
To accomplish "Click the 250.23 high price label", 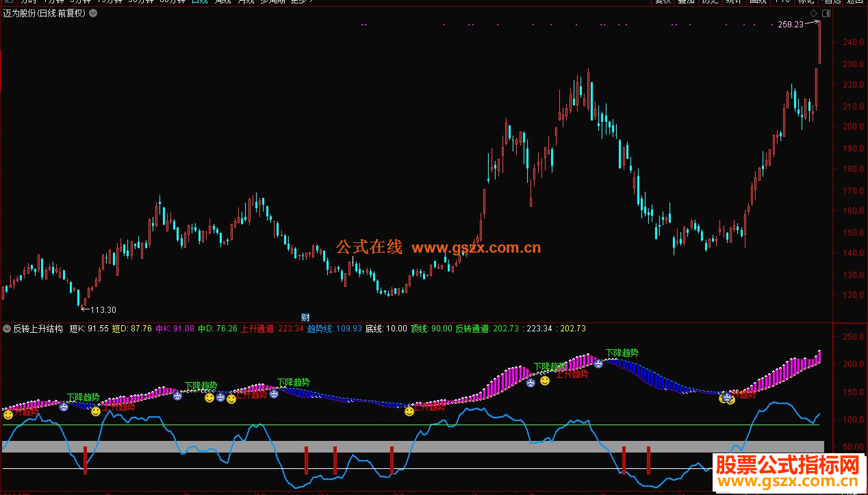I will pyautogui.click(x=791, y=25).
